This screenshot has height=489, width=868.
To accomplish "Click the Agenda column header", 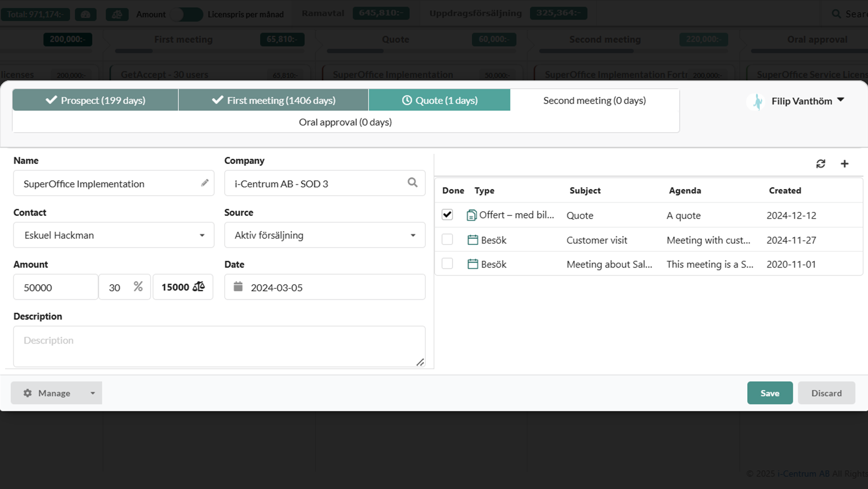I will (x=685, y=191).
